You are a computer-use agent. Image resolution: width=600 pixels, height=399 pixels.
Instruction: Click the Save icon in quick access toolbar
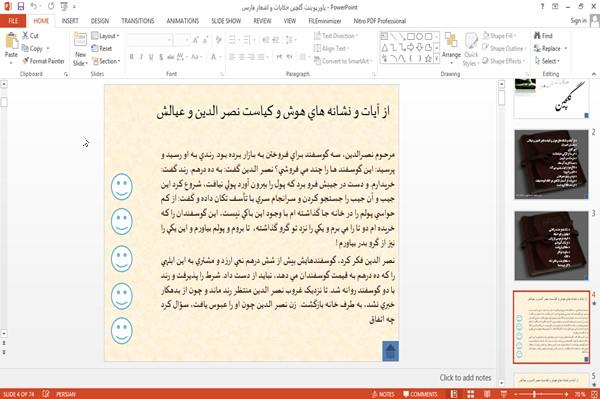coord(21,7)
